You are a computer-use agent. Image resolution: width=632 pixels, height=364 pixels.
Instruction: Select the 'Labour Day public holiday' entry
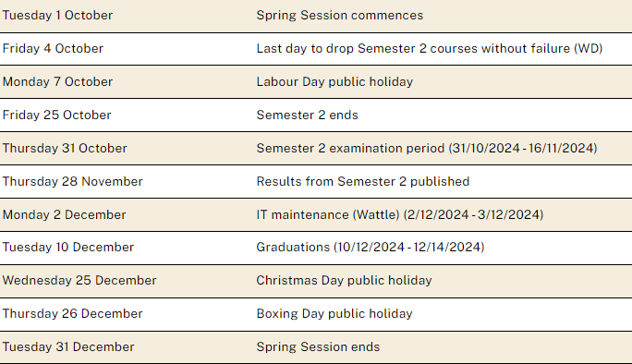(x=334, y=82)
